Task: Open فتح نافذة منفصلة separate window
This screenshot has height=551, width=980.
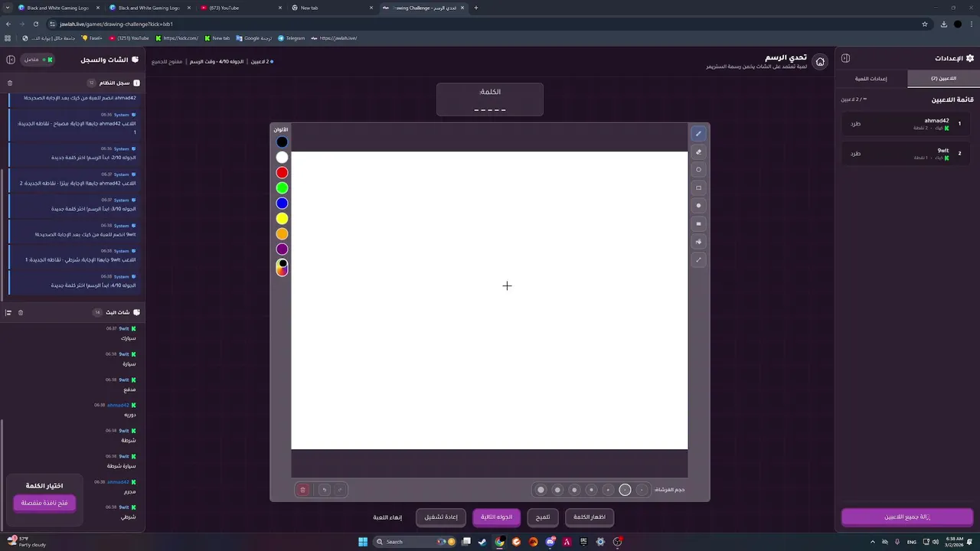Action: [44, 503]
